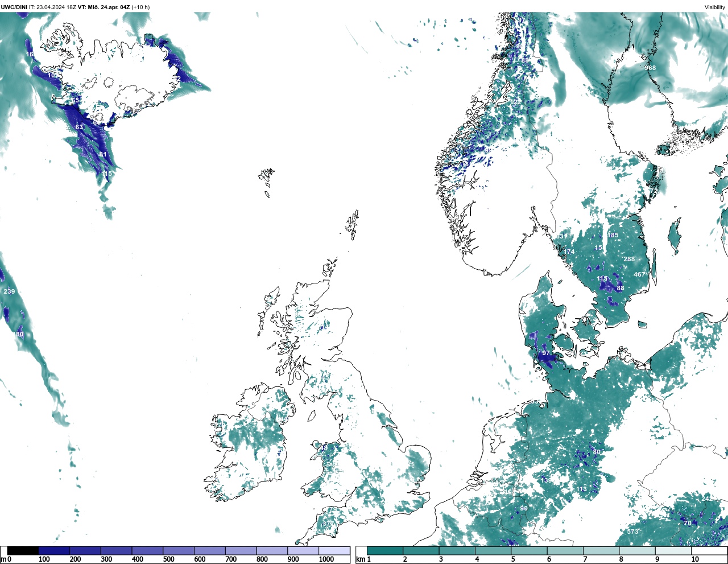Click the "288" visibility value

pyautogui.click(x=629, y=259)
